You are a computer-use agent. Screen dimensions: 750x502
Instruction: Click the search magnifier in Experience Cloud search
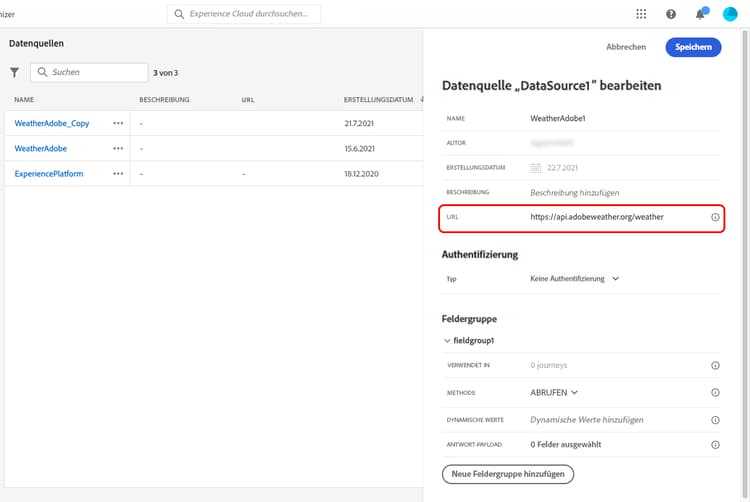tap(179, 14)
